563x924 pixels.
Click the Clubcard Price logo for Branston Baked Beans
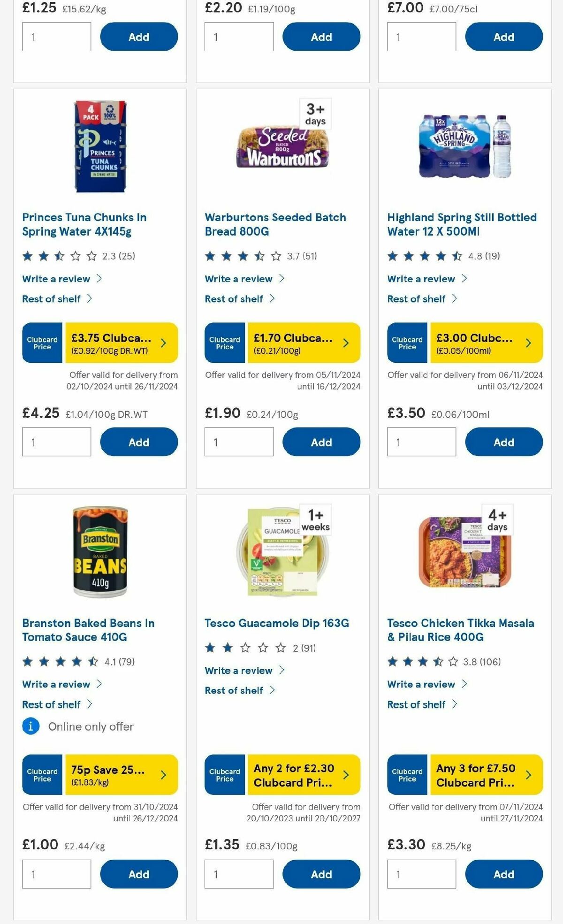pyautogui.click(x=42, y=775)
